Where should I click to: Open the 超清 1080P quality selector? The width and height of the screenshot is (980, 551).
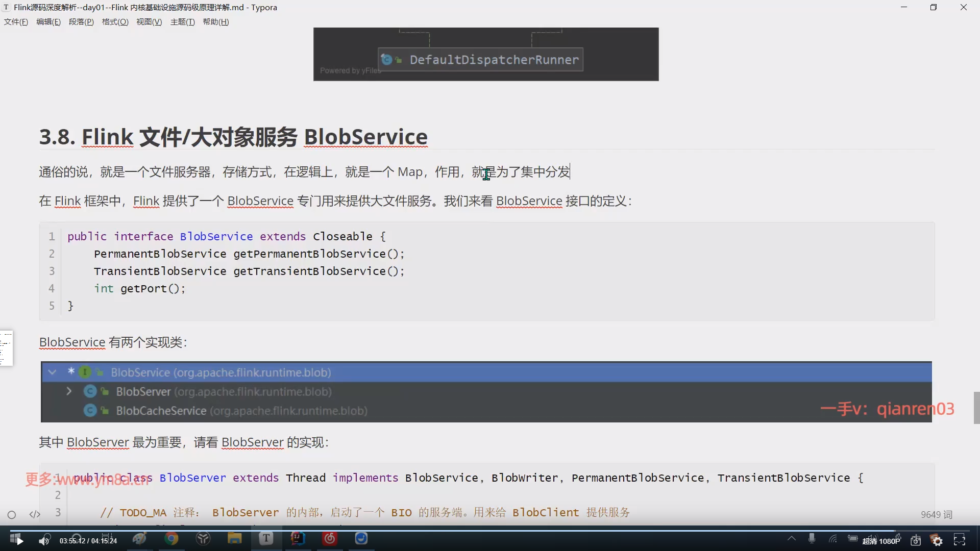click(881, 541)
